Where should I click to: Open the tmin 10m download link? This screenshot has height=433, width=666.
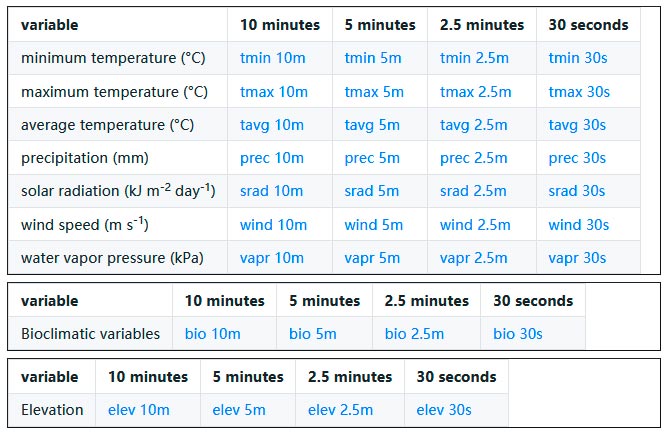tap(273, 58)
